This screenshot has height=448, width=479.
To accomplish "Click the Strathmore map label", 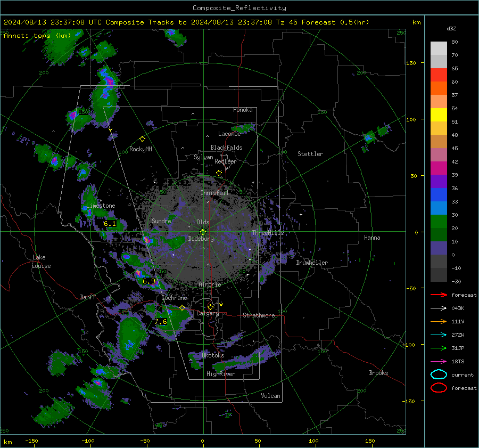I will [259, 315].
